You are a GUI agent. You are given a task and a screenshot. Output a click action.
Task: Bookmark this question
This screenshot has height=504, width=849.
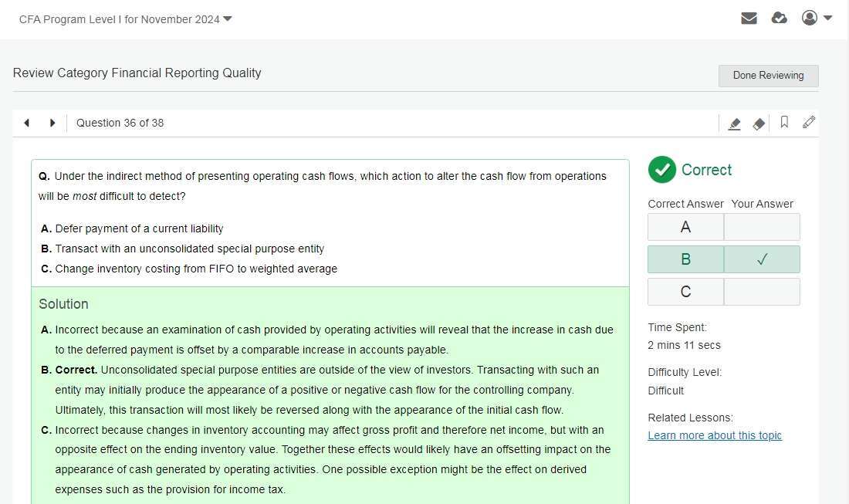tap(784, 122)
